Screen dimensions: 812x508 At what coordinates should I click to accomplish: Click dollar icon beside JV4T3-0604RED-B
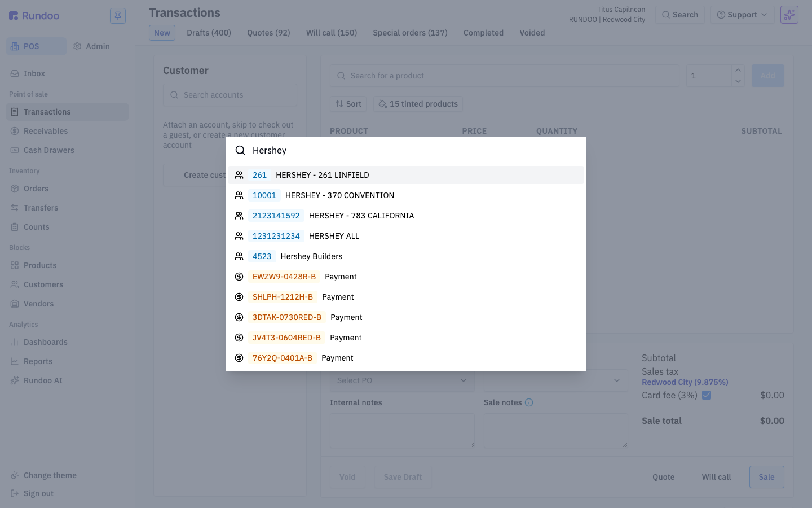[x=239, y=338]
